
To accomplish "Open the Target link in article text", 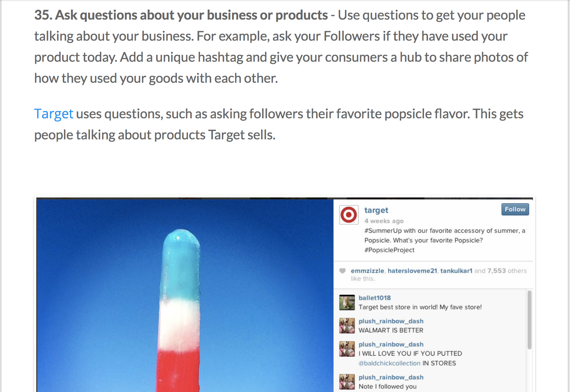I will click(54, 114).
